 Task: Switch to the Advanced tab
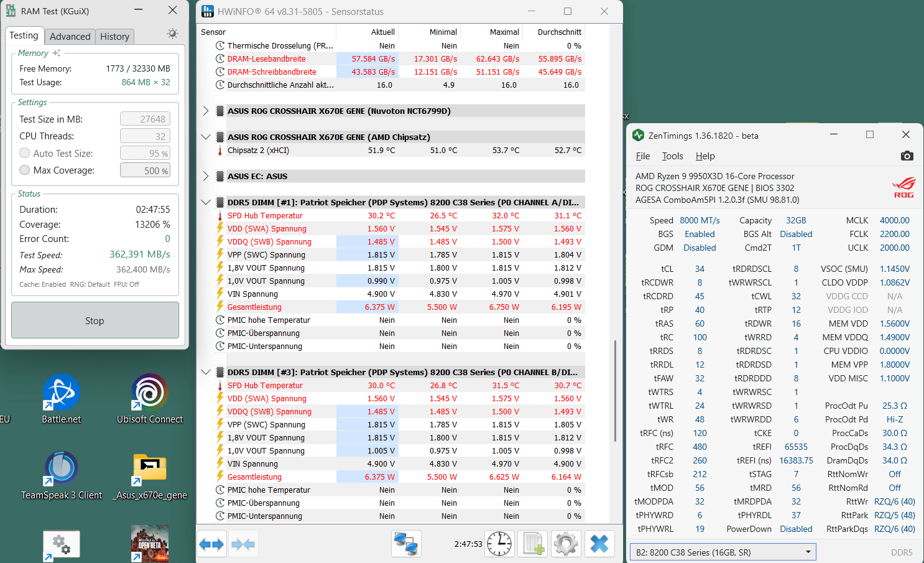point(70,36)
